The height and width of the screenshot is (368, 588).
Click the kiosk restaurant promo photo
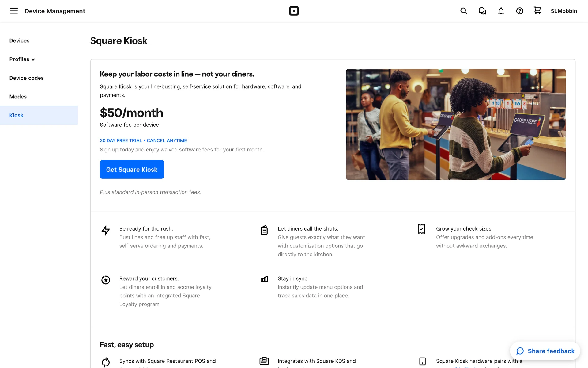[456, 124]
